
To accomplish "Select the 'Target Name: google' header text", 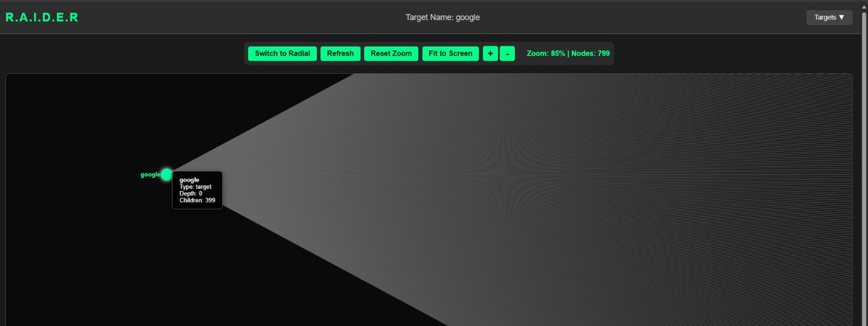I will (x=443, y=17).
